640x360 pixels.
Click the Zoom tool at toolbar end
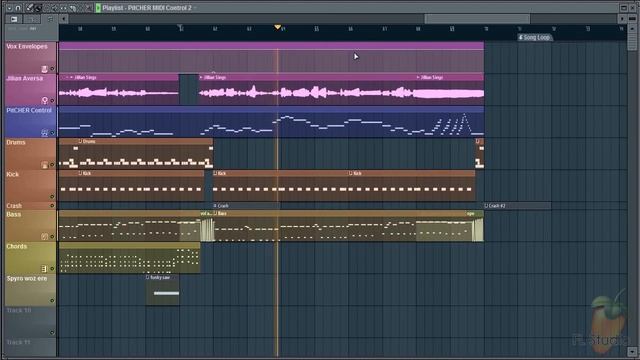[88, 8]
